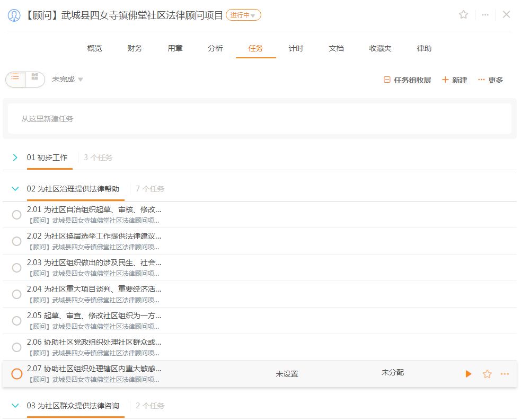Open task 2.05 起草、审查、修改
Image resolution: width=521 pixels, height=420 pixels.
click(x=94, y=316)
